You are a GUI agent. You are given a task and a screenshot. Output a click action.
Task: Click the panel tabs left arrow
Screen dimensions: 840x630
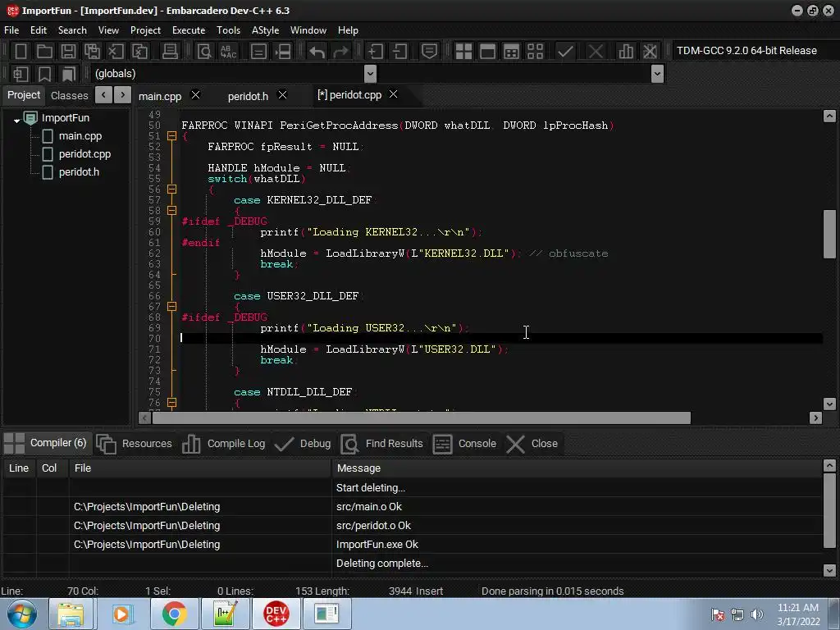click(103, 95)
